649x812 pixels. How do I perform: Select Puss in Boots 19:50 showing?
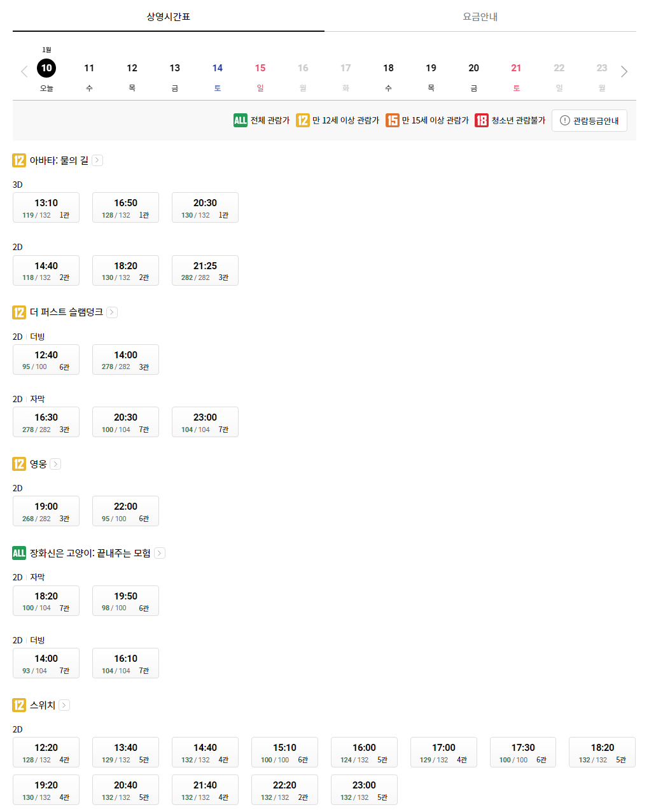tap(125, 601)
